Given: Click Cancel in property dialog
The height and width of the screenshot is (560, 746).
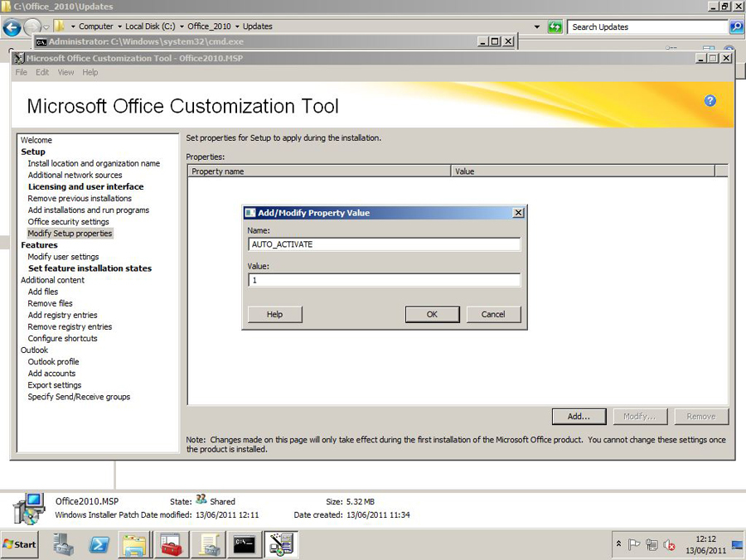Looking at the screenshot, I should point(493,314).
